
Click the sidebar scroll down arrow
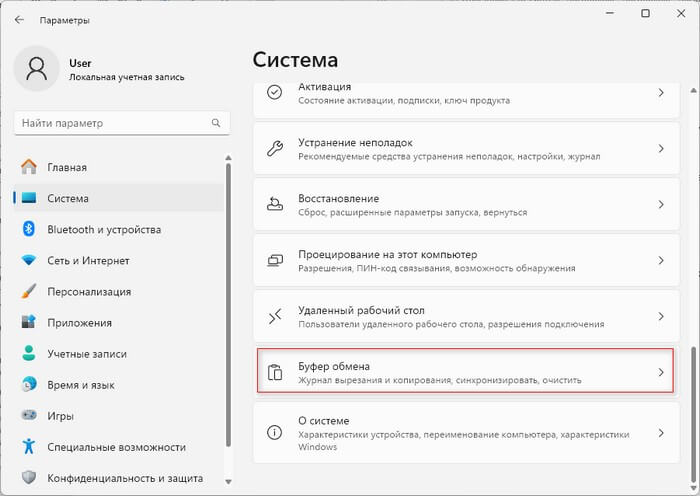(x=229, y=482)
